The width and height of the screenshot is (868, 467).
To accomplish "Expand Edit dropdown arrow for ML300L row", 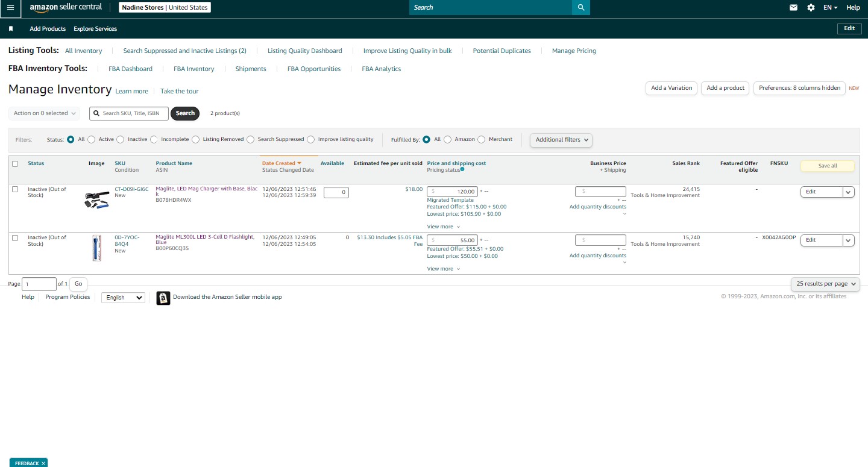I will pyautogui.click(x=849, y=240).
